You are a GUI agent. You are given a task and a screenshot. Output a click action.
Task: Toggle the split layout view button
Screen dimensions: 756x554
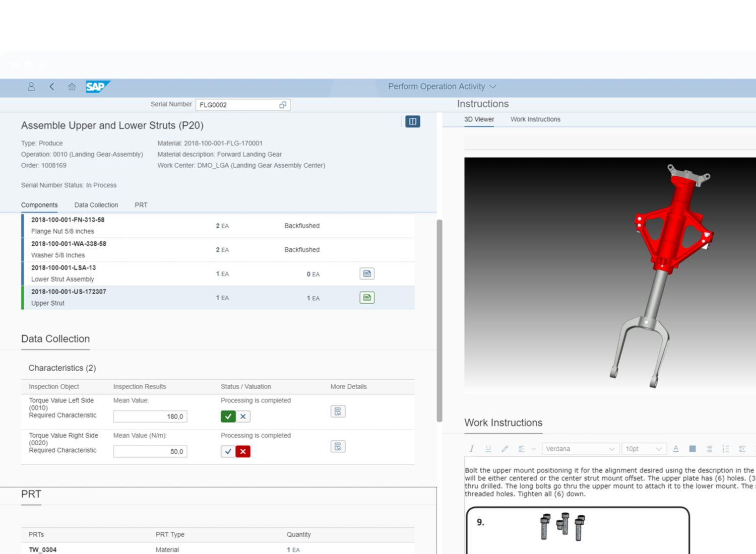click(x=412, y=121)
